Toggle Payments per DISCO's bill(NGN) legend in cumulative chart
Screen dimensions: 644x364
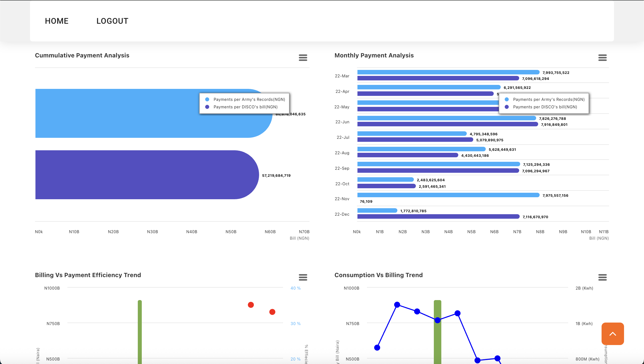246,107
